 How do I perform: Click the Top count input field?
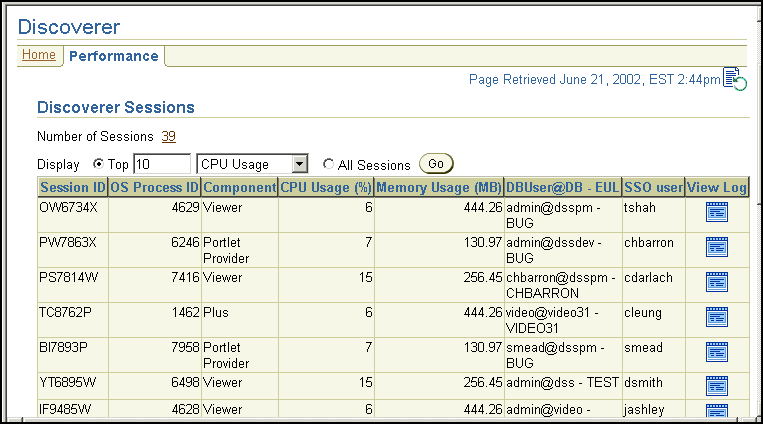point(162,164)
